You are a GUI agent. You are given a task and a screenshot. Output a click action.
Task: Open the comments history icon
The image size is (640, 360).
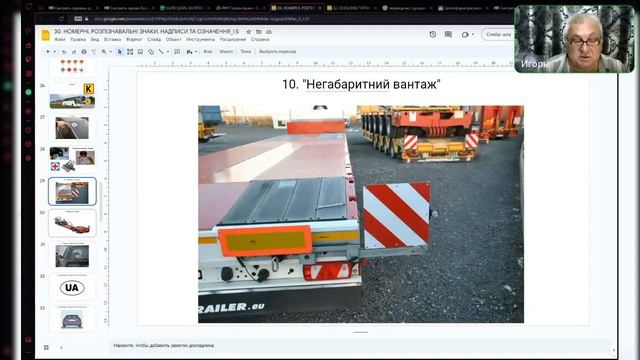[448, 35]
